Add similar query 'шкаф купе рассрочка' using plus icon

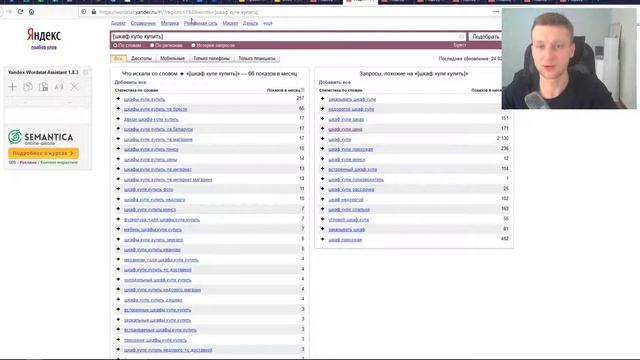click(322, 189)
